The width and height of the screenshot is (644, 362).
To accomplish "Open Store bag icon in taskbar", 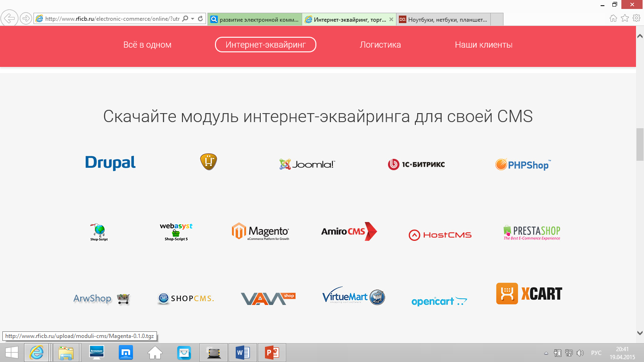I will 184,353.
